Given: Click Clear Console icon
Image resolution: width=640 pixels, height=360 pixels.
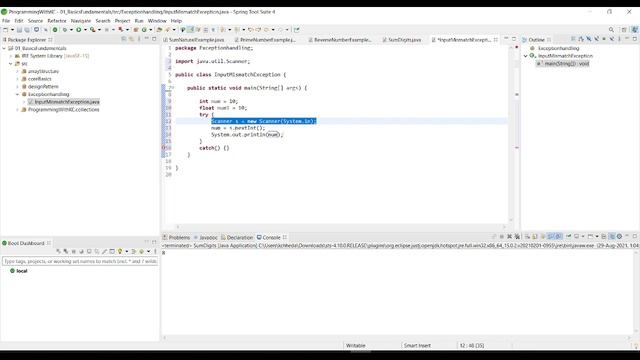Looking at the screenshot, I should point(527,237).
